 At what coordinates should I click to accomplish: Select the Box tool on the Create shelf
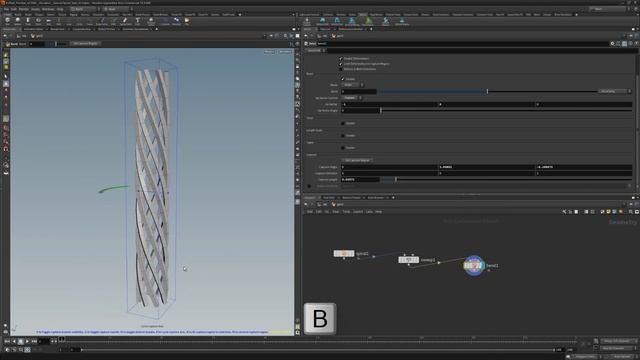[7, 21]
